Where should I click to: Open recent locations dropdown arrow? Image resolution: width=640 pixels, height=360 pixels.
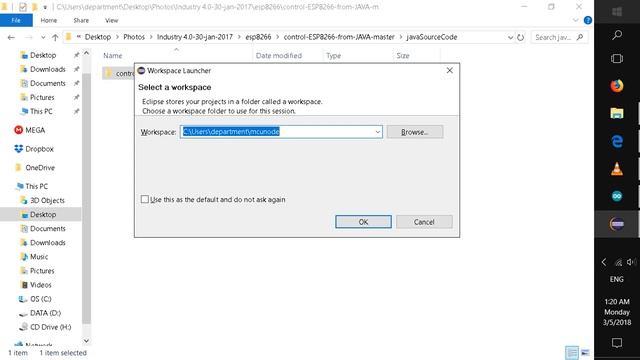coord(43,37)
